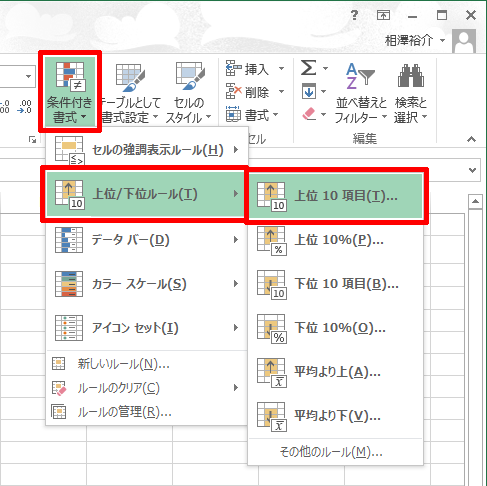Collapse the ribbon with the up chevron
Screen dimensions: 487x486
tap(471, 139)
